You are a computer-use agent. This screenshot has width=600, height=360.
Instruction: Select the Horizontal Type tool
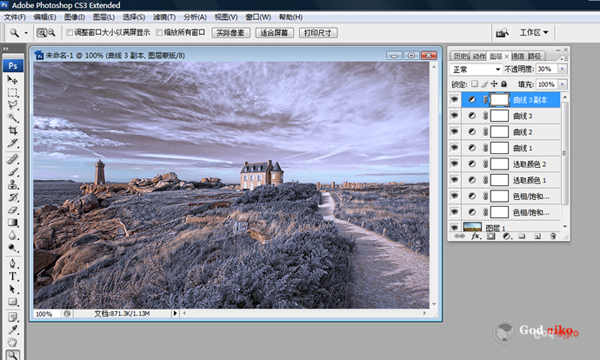[x=12, y=276]
